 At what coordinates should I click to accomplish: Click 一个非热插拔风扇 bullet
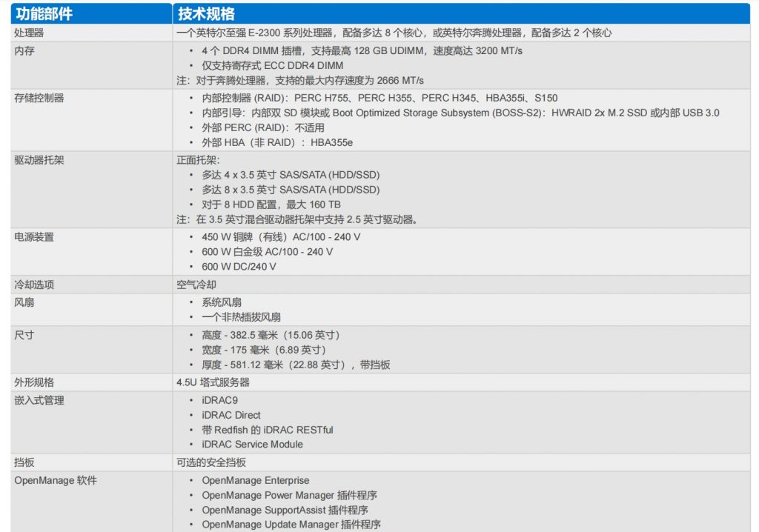coord(242,317)
